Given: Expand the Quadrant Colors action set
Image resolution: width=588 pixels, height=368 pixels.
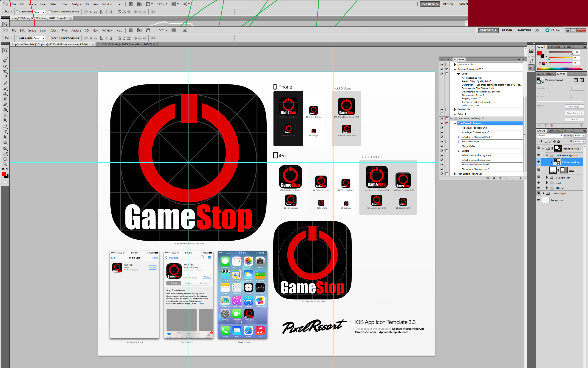Looking at the screenshot, I should point(455,64).
